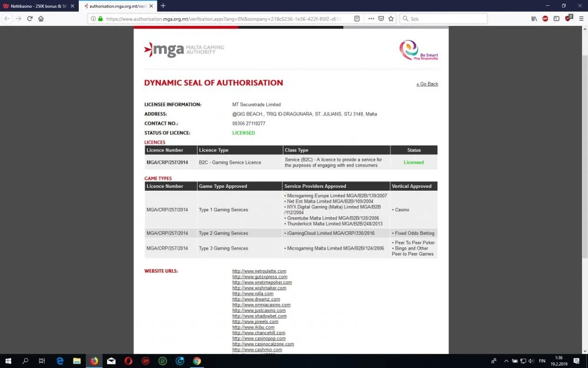Launch Opera browser from taskbar
Viewport: 588px width, 368px height.
(128, 361)
